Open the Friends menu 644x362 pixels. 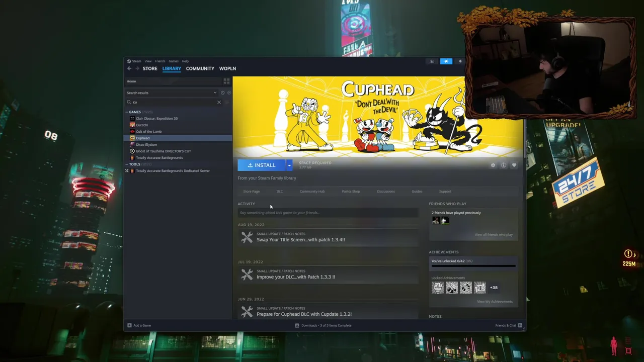[x=160, y=61]
